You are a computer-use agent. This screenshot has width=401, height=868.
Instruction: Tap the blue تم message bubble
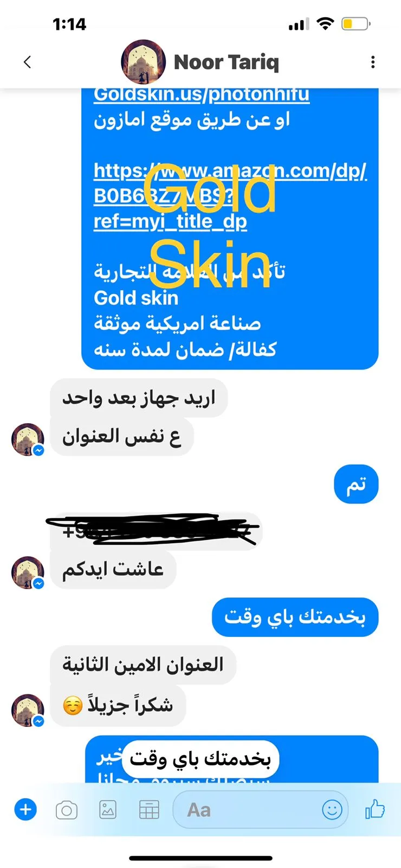pos(356,484)
